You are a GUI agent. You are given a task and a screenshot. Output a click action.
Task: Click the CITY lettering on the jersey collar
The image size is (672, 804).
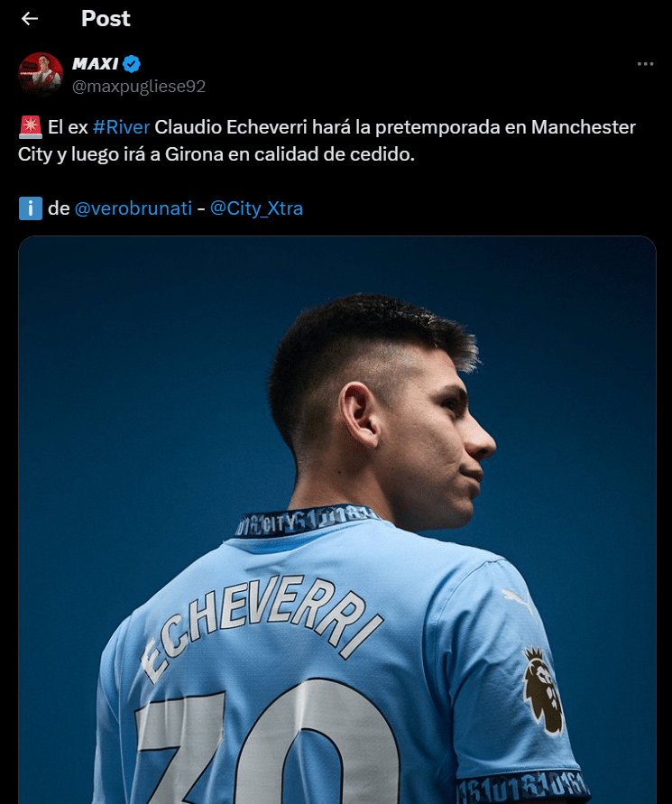(x=281, y=524)
